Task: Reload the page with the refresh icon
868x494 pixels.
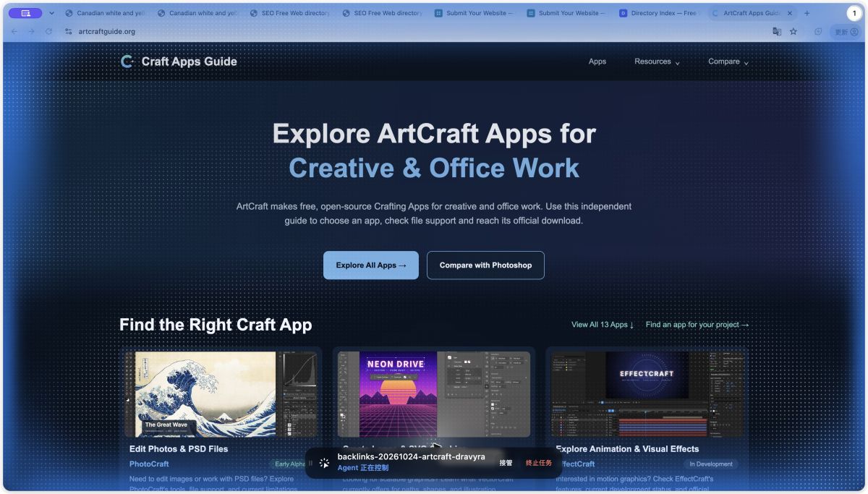Action: 48,32
